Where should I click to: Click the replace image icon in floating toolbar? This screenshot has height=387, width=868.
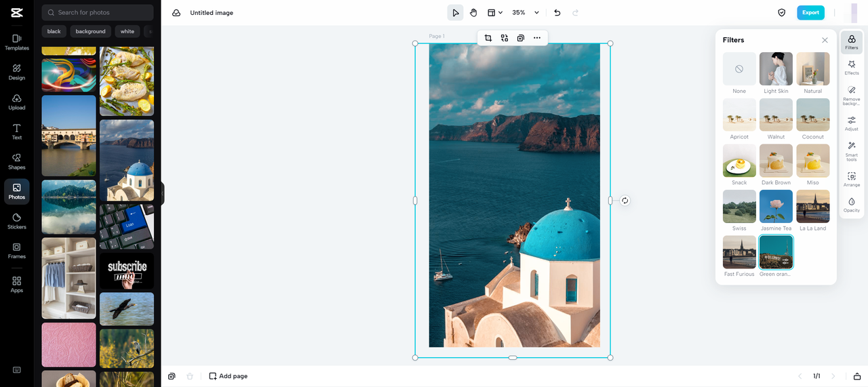505,38
